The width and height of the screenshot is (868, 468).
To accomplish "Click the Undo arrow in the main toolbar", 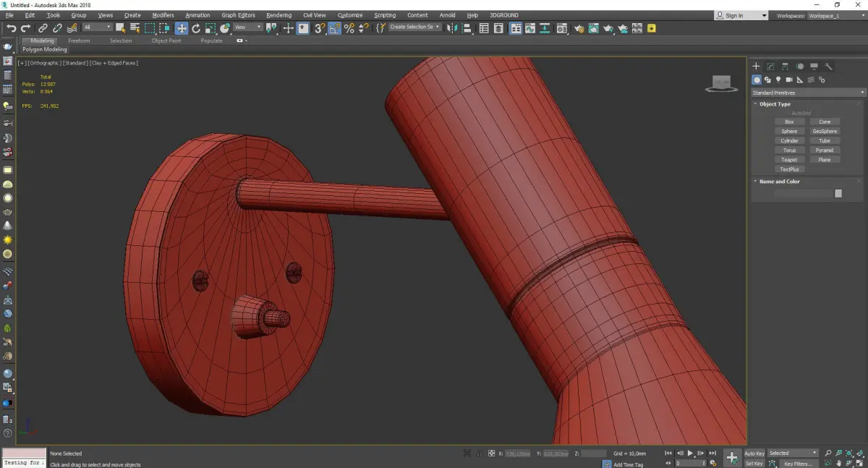I will pos(11,28).
